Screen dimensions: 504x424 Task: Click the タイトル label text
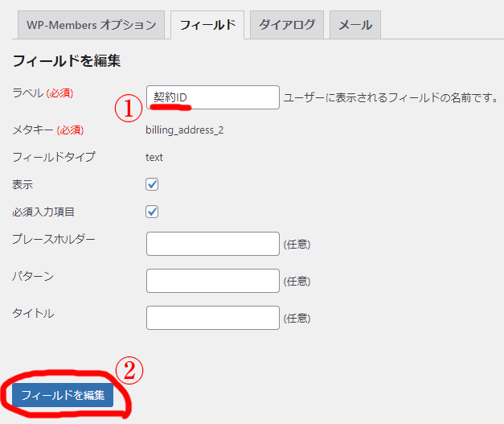pos(33,313)
